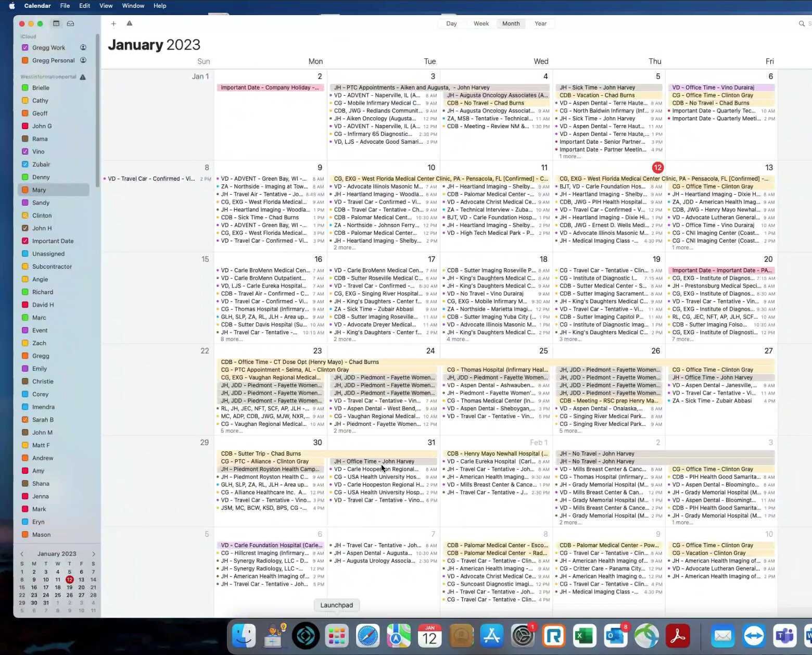Launch Outlook from the Dock
812x655 pixels.
[x=615, y=636]
